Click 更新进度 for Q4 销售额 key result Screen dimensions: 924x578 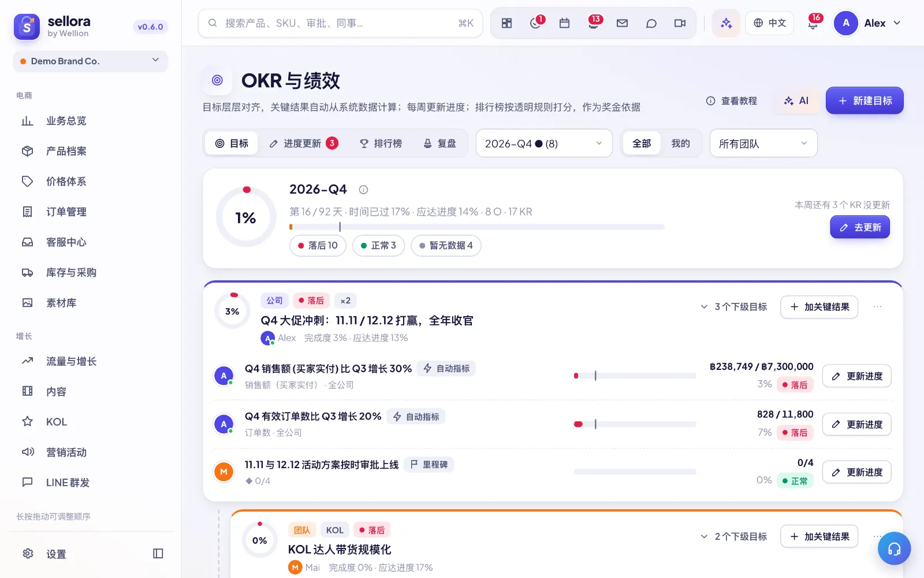coord(857,376)
